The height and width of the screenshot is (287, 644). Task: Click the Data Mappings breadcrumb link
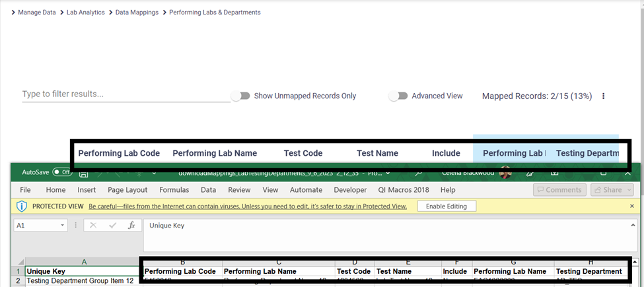137,13
